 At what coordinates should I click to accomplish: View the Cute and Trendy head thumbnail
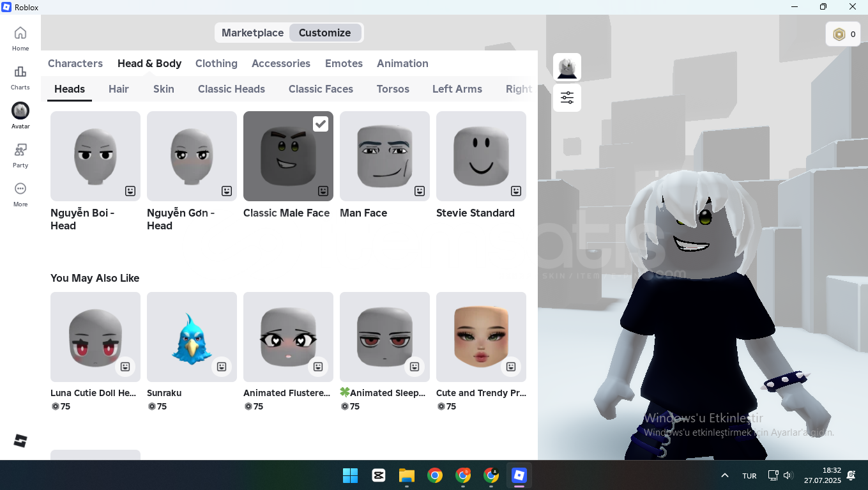click(481, 337)
